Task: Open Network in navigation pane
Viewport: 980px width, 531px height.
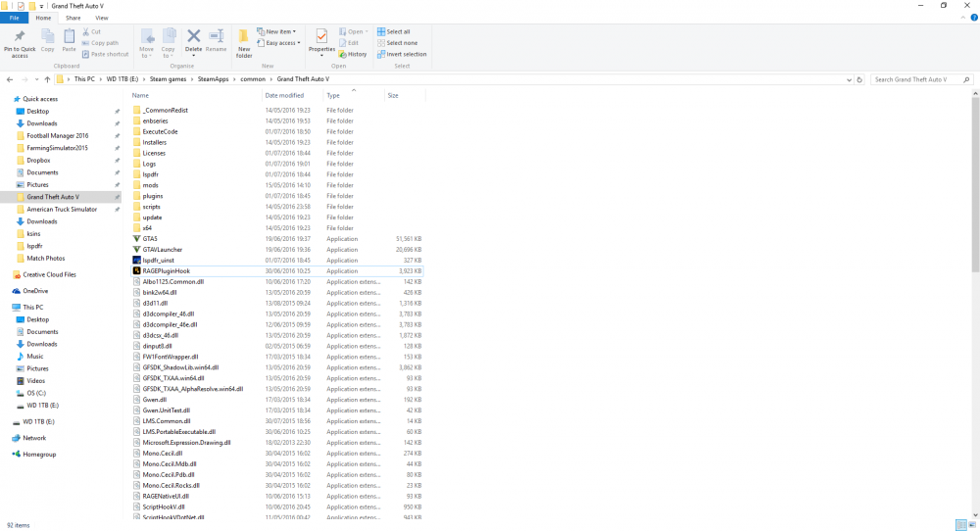Action: point(34,439)
